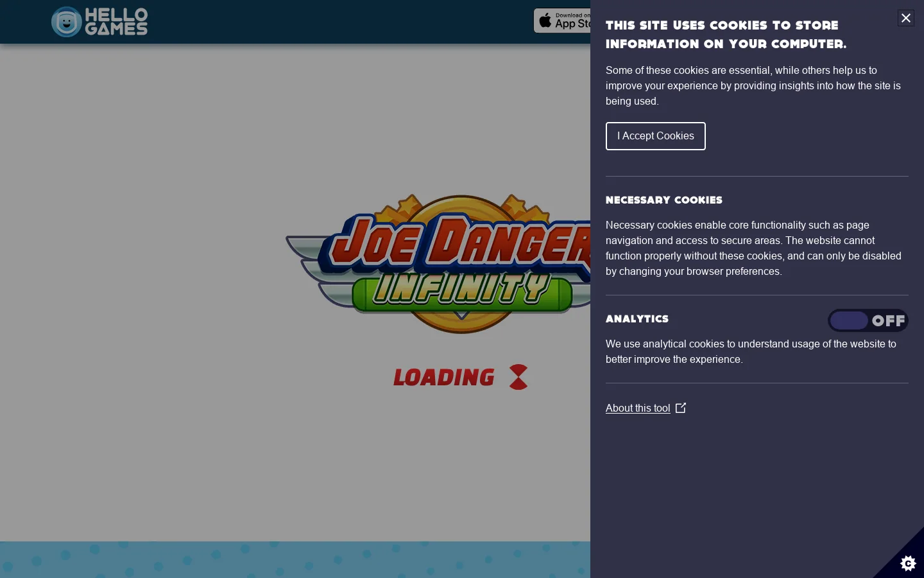Screen dimensions: 924x578
Task: Click the external-link icon beside About this tool
Action: [x=681, y=408]
